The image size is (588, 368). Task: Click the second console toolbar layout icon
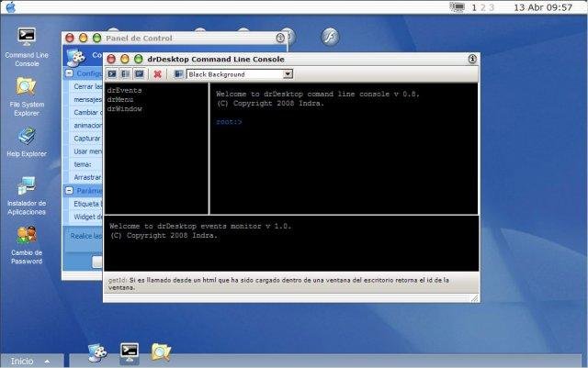[x=125, y=73]
